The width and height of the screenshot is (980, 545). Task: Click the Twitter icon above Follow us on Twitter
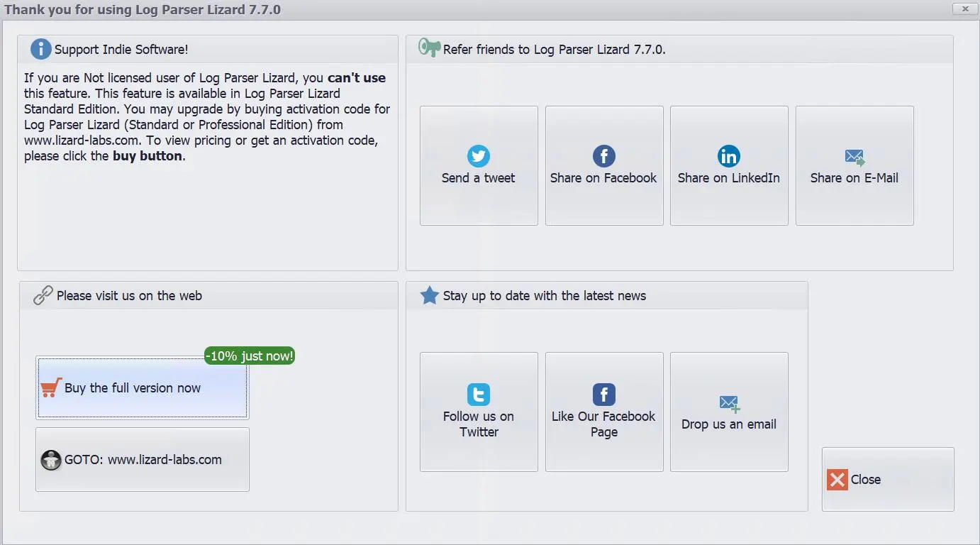click(479, 395)
